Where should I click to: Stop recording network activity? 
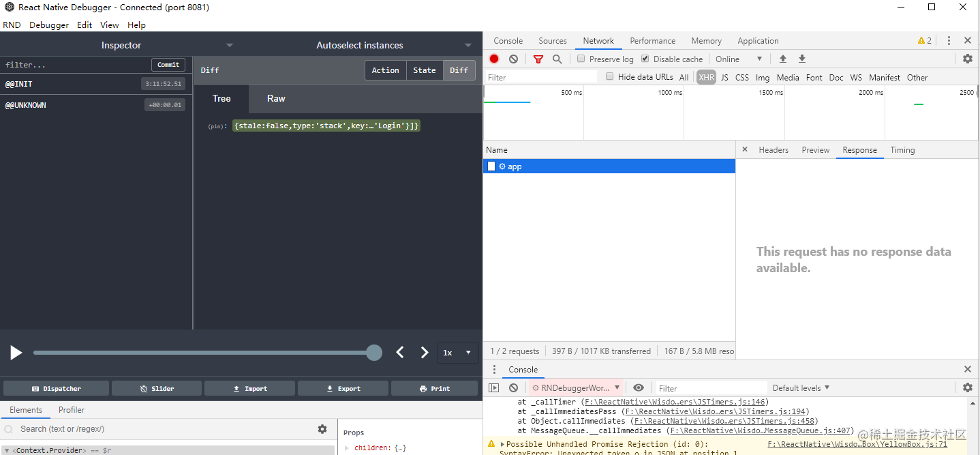click(493, 59)
